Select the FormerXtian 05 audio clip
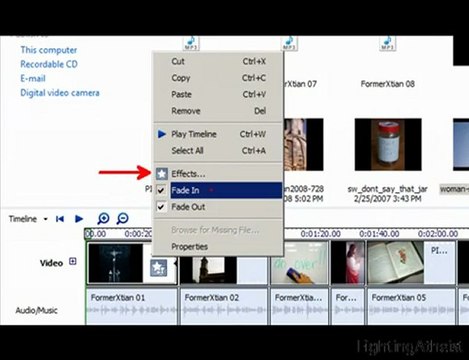The height and width of the screenshot is (360, 469). point(412,307)
